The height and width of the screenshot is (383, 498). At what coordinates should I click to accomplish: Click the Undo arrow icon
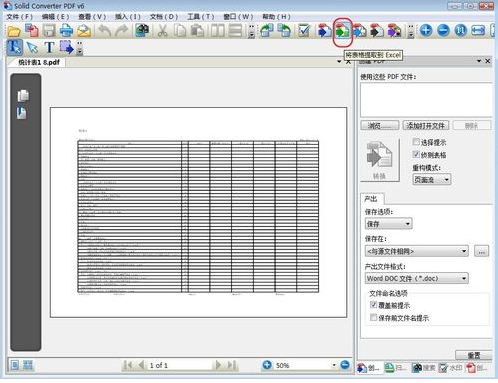(x=105, y=31)
